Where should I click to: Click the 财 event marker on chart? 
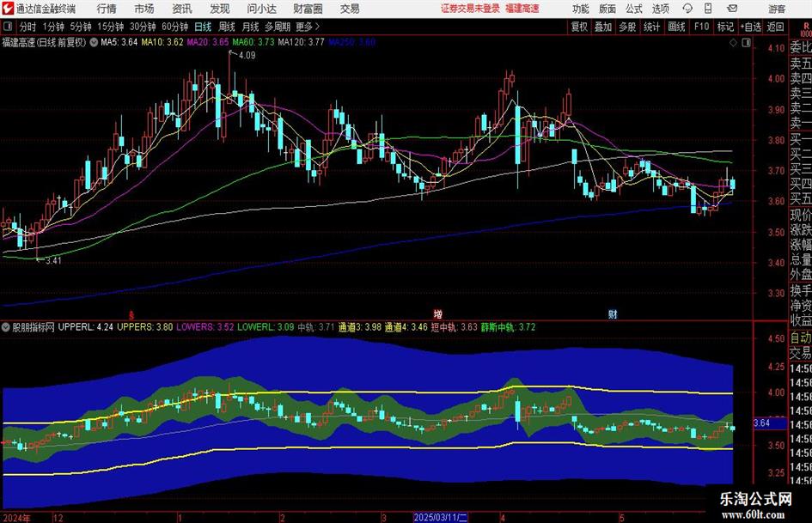(613, 314)
